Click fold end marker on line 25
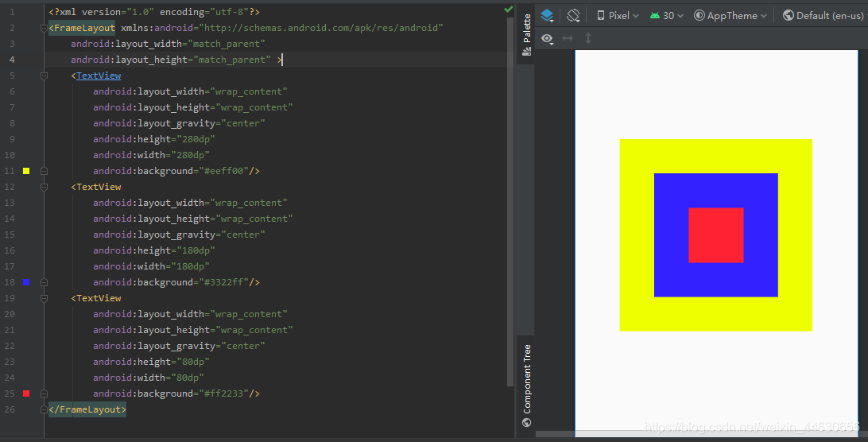Image resolution: width=868 pixels, height=442 pixels. [44, 394]
